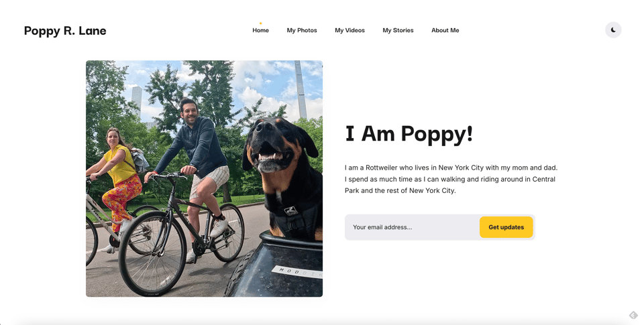
Task: Open the Home nav item
Action: [x=260, y=30]
